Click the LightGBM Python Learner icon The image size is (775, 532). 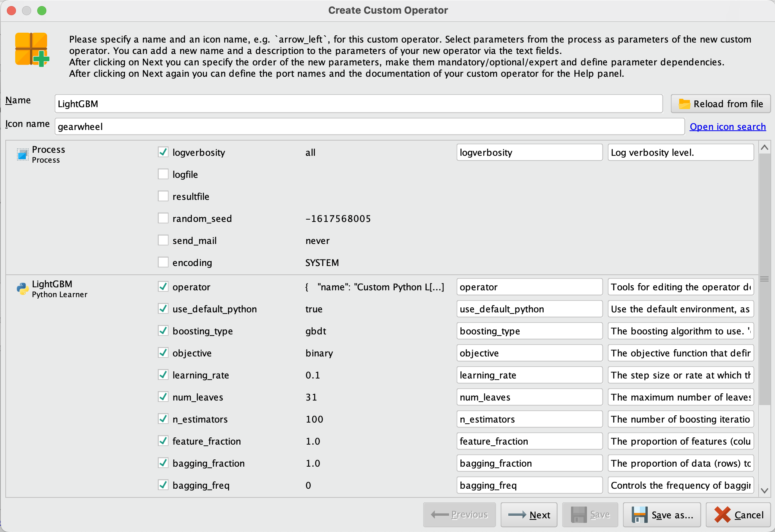[22, 289]
